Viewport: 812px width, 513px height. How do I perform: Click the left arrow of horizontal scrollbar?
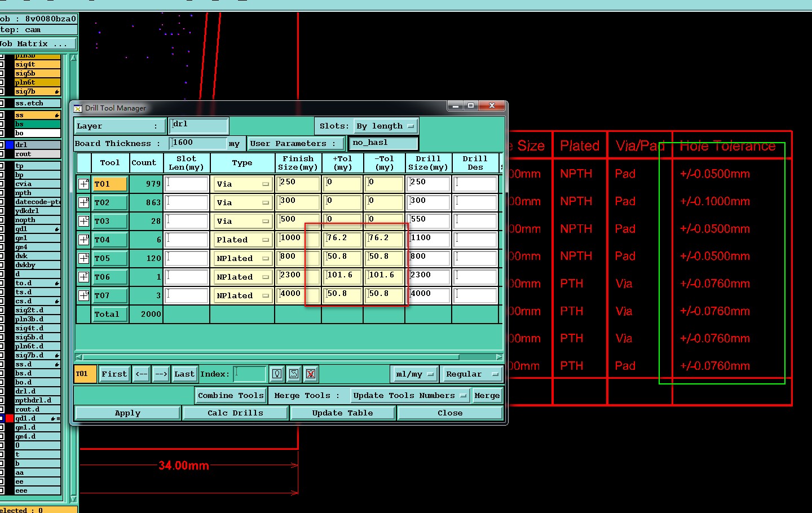point(78,357)
